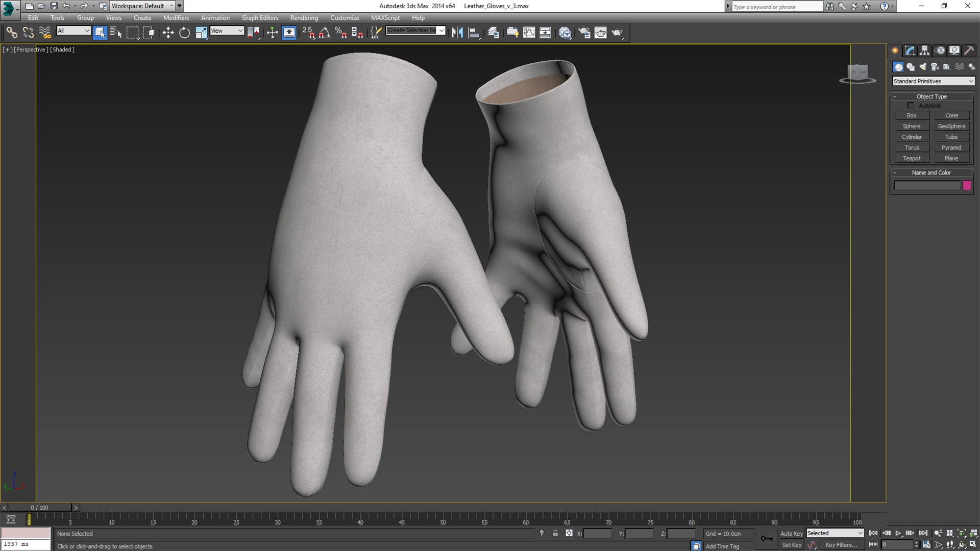Click the Mirror tool icon
This screenshot has height=551, width=980.
click(x=457, y=33)
